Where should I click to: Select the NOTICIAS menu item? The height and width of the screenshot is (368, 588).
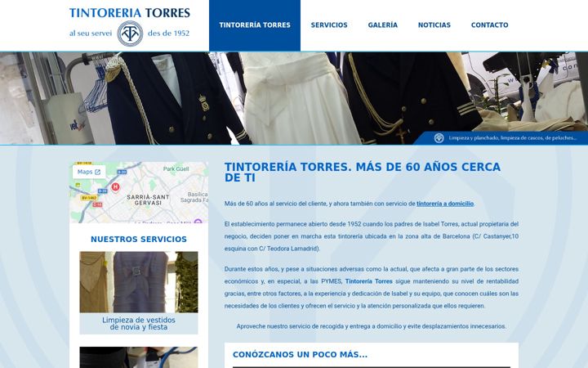[434, 25]
